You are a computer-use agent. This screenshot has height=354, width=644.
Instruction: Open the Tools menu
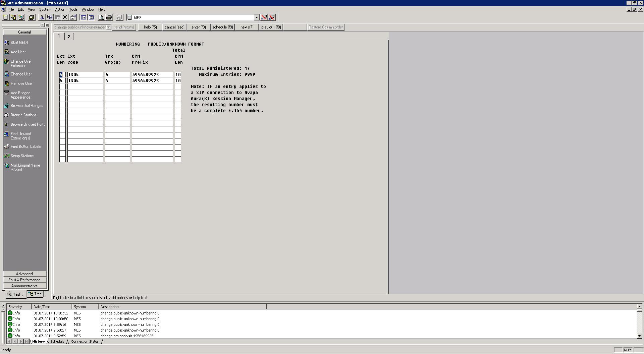pos(73,9)
